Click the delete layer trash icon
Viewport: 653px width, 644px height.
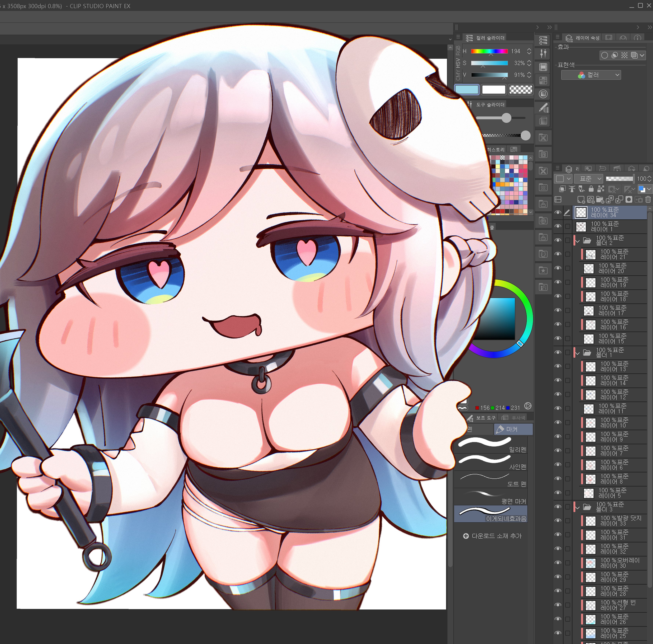pyautogui.click(x=648, y=200)
